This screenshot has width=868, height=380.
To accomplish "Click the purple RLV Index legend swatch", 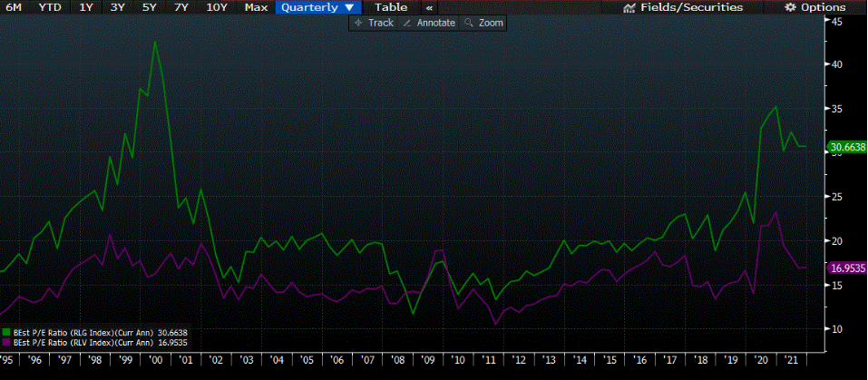I will tap(7, 343).
